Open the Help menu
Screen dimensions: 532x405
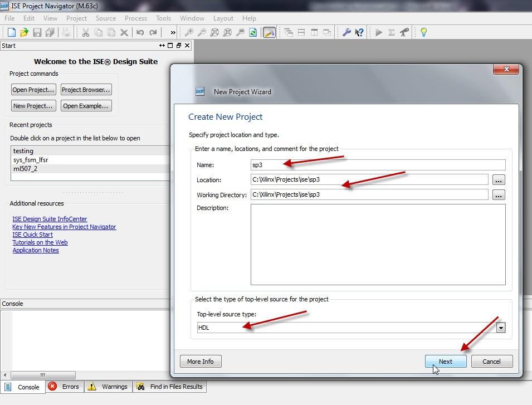click(249, 18)
